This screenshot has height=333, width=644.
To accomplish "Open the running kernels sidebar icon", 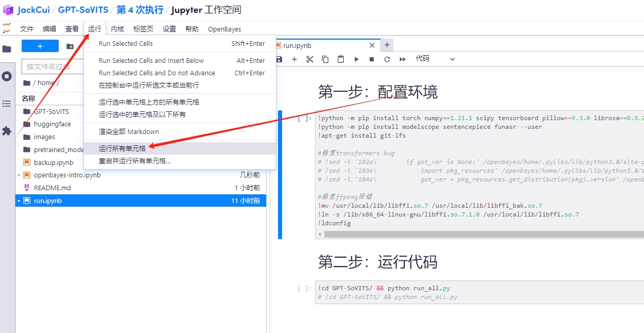I will [7, 76].
